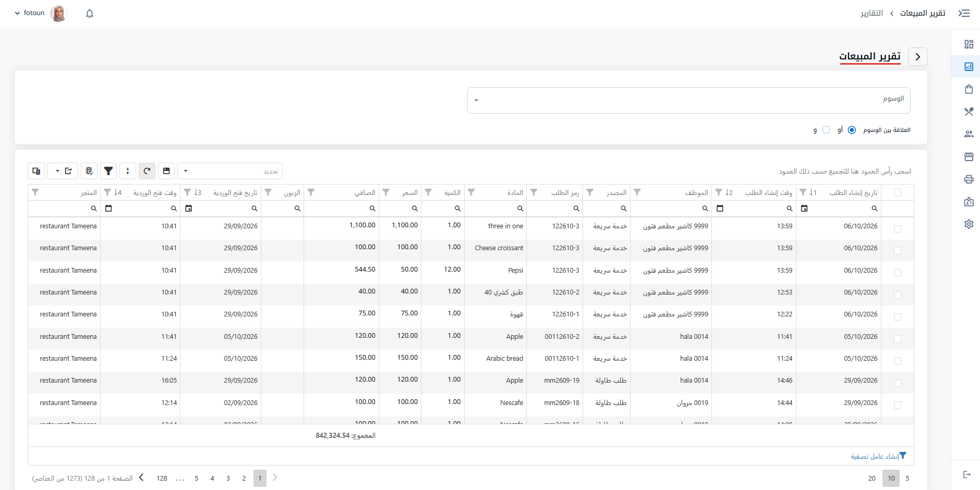Select the 'و' tags relation radio

[x=826, y=130]
